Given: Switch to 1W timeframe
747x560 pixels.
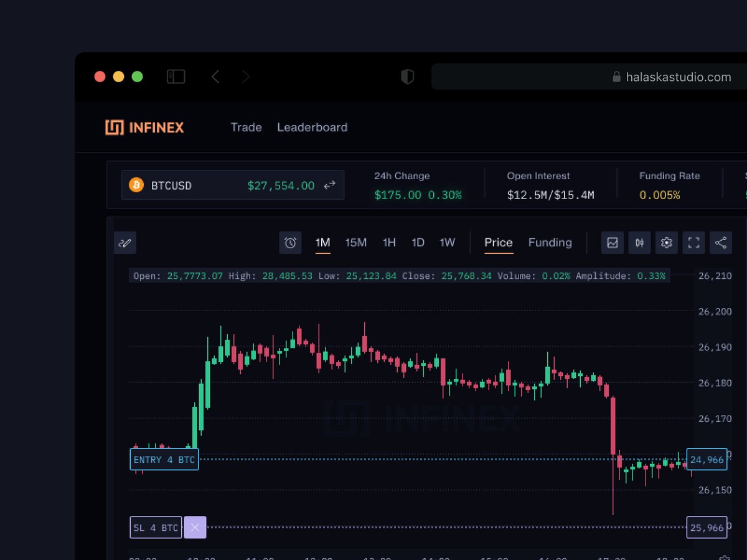Looking at the screenshot, I should [x=448, y=243].
